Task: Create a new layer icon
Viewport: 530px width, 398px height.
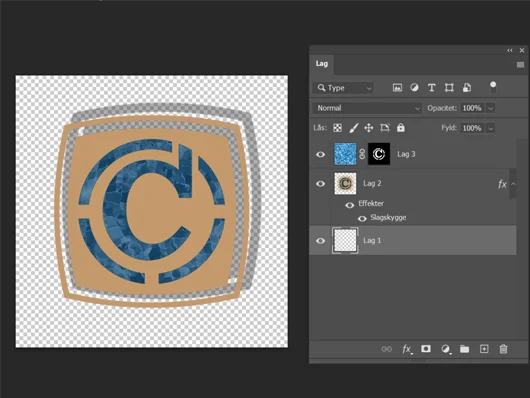Action: click(x=484, y=349)
